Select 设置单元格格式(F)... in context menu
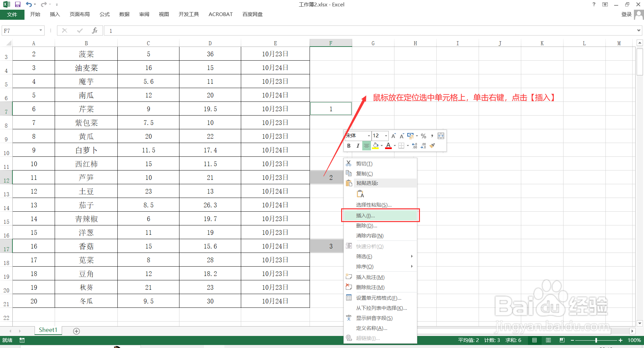Image resolution: width=644 pixels, height=348 pixels. [x=380, y=298]
